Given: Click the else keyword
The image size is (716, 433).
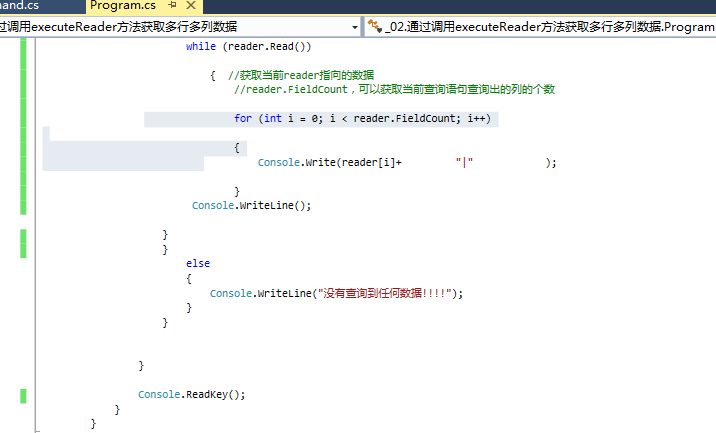Looking at the screenshot, I should (198, 264).
